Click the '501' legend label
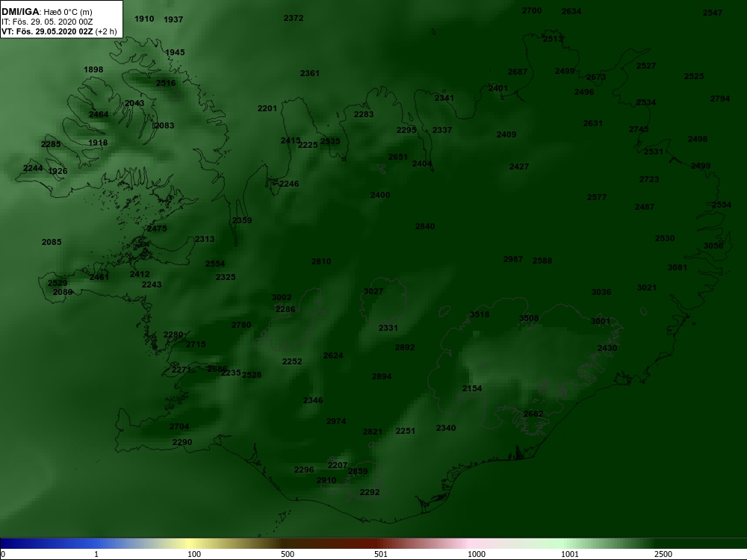 pos(381,554)
